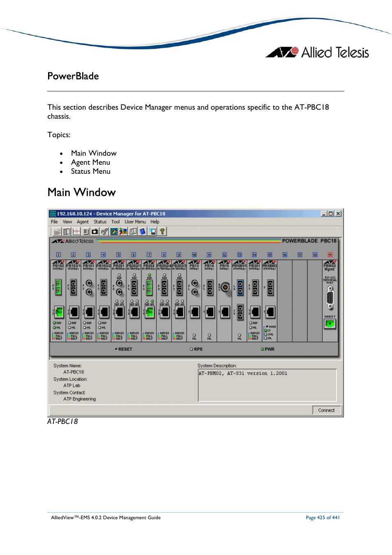Open the Status menu
The height and width of the screenshot is (555, 392).
pyautogui.click(x=100, y=222)
